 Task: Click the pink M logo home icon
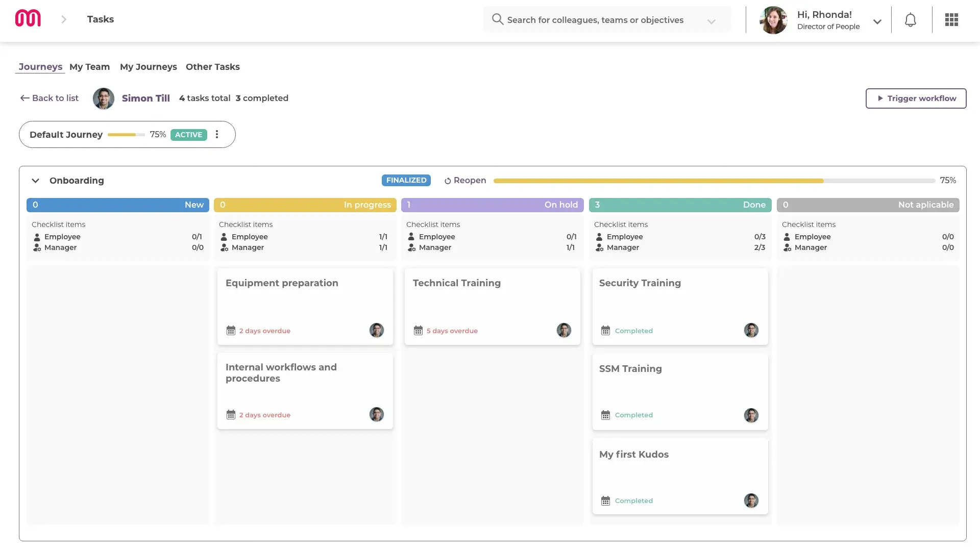pos(28,19)
